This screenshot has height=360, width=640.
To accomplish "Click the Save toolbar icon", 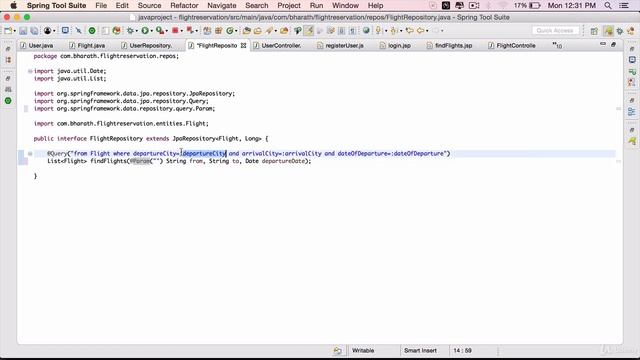I will point(23,31).
